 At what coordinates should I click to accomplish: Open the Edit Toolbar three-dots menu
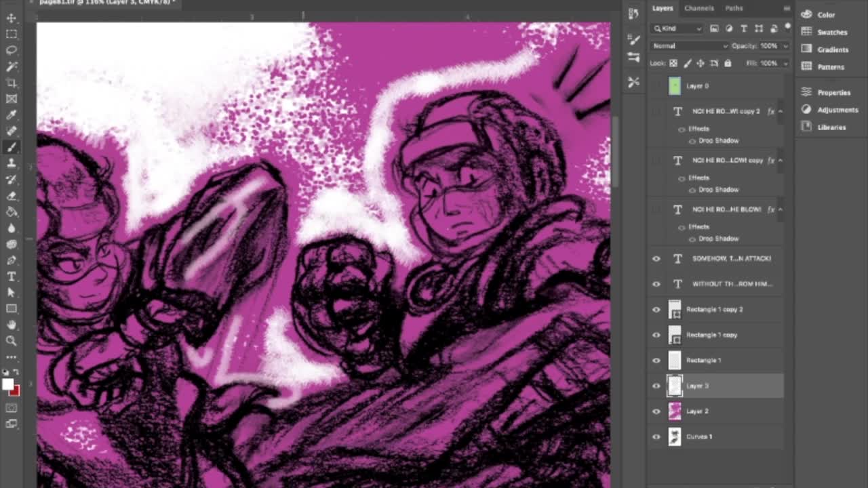point(12,357)
